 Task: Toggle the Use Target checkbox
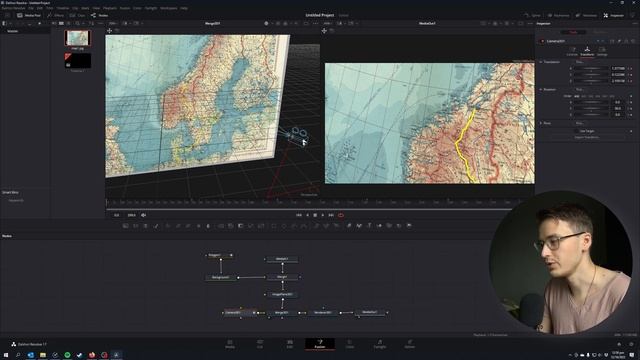click(576, 131)
